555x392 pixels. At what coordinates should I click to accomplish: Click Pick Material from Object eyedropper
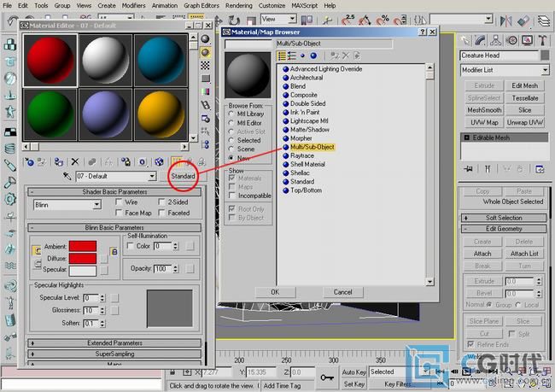67,176
